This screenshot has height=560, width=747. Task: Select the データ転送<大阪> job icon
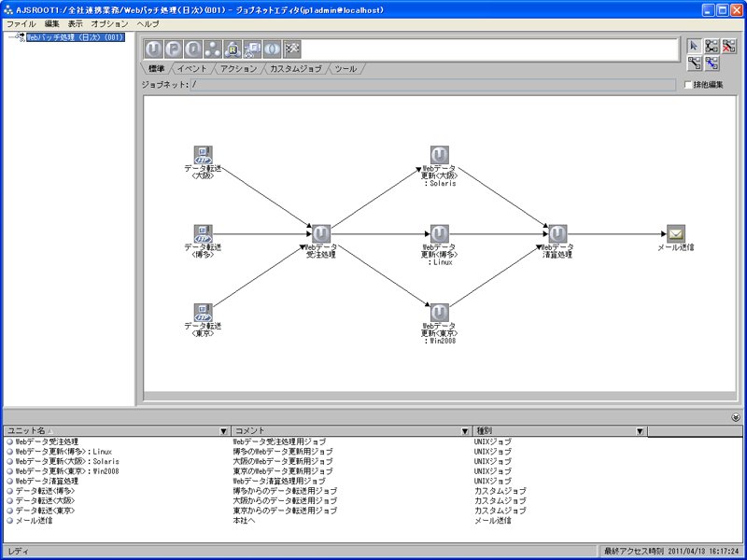coord(203,155)
